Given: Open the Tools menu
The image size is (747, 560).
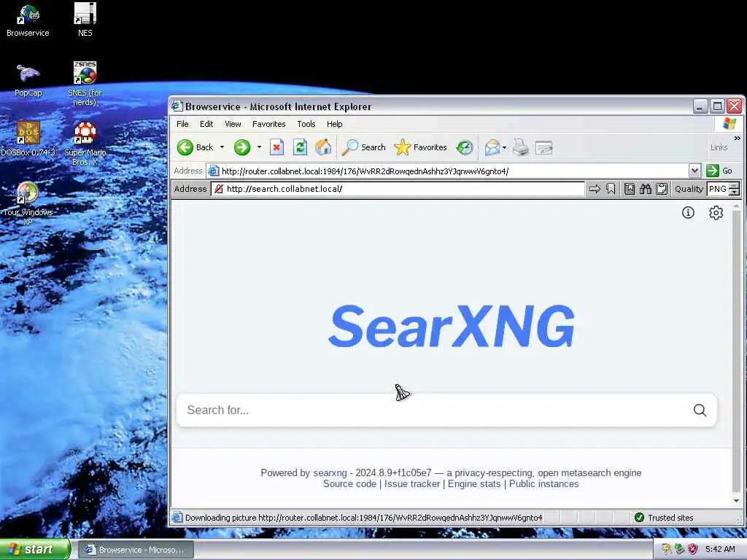Looking at the screenshot, I should click(306, 124).
